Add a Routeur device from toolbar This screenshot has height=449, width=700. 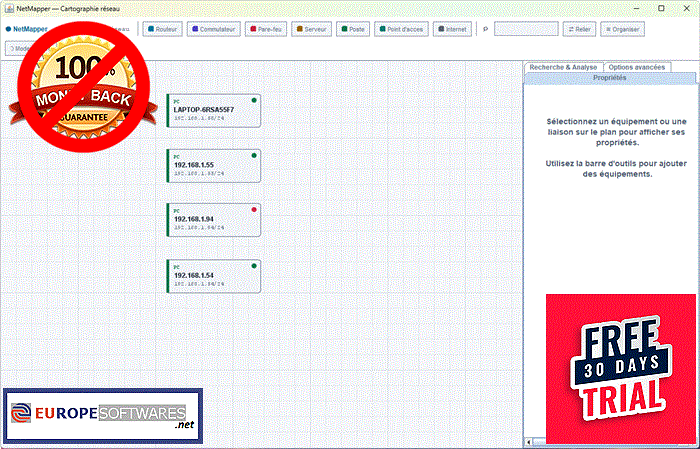tap(162, 29)
